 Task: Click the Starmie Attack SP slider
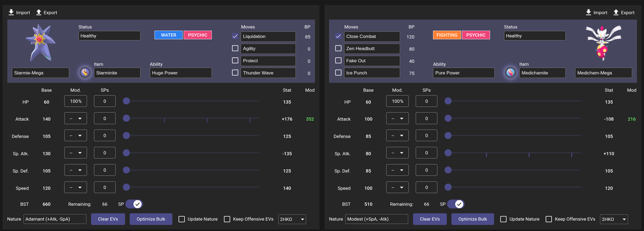pos(193,119)
